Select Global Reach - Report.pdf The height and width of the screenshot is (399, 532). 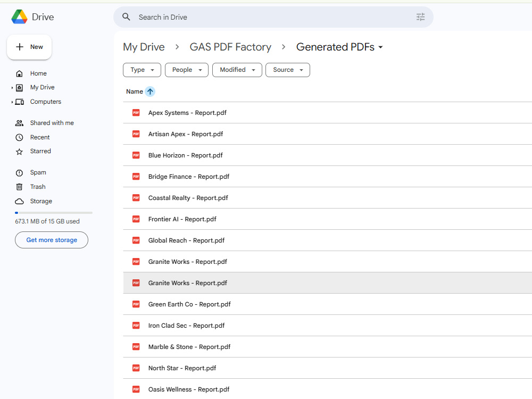click(327, 240)
